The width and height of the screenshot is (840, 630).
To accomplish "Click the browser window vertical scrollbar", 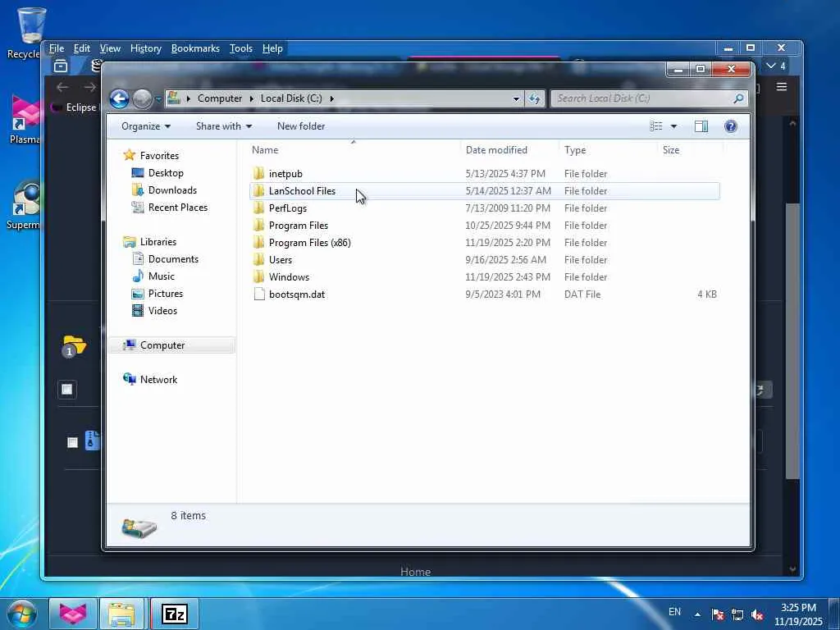I will [792, 343].
